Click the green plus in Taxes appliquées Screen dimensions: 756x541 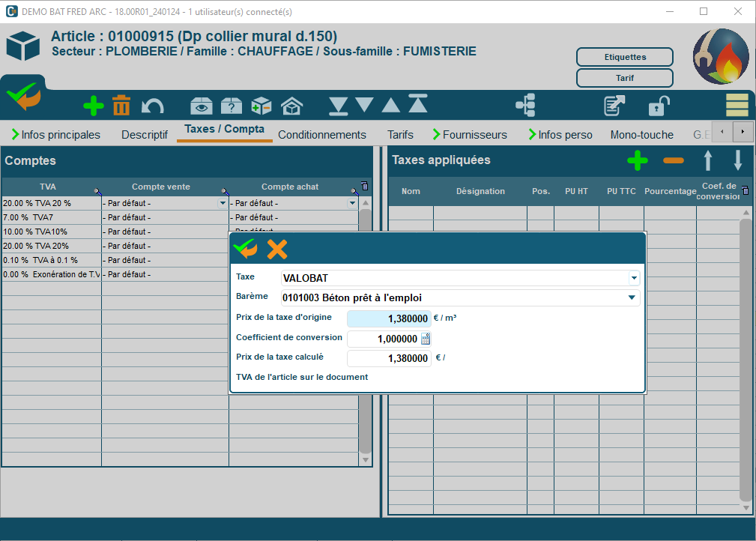pyautogui.click(x=637, y=160)
